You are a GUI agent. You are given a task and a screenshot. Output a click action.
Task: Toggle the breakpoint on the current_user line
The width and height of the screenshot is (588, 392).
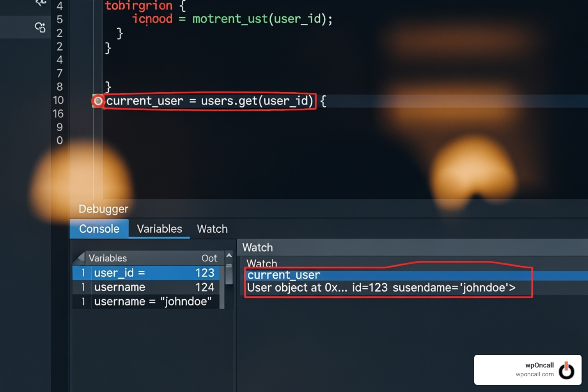coord(98,101)
